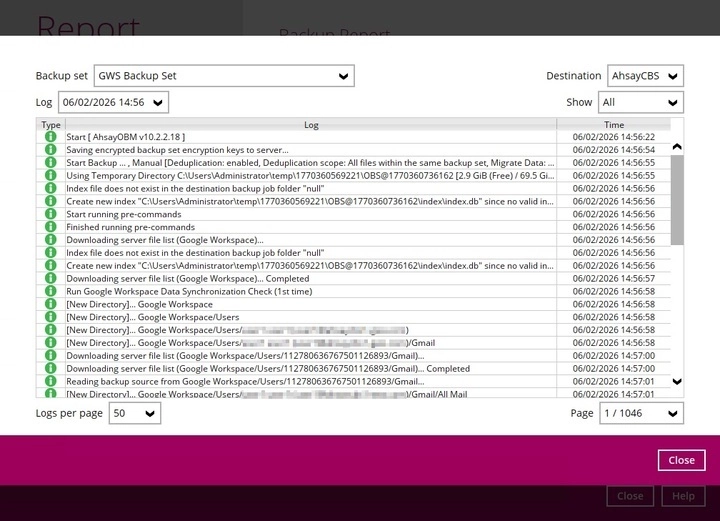Click info icon for Saving encrypted backup set row
Screen dimensions: 720x521
coord(51,150)
